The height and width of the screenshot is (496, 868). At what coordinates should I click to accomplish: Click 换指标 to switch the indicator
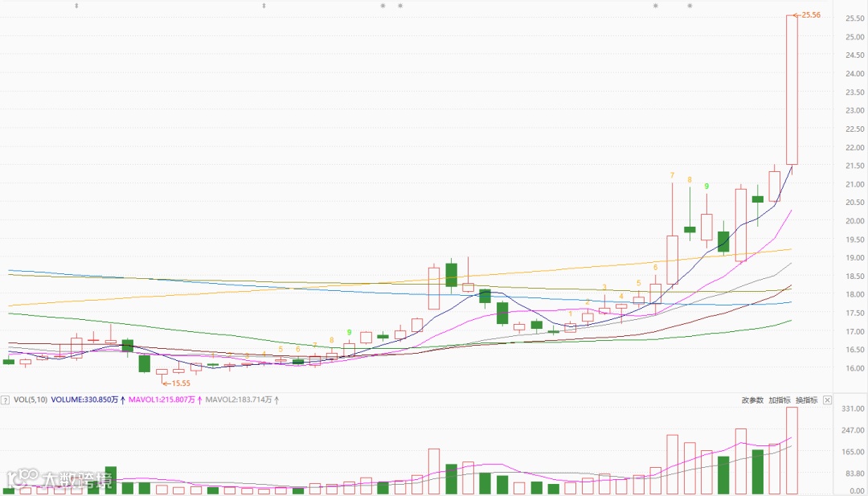(x=807, y=400)
